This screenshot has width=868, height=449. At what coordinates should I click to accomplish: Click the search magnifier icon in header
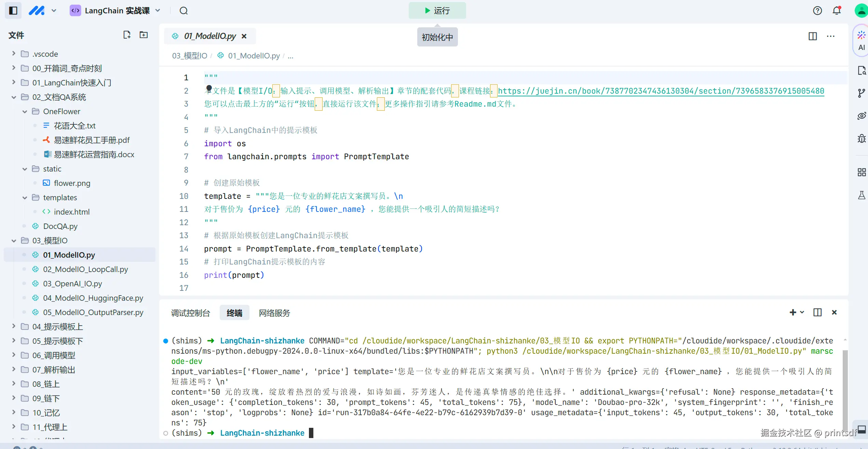184,11
